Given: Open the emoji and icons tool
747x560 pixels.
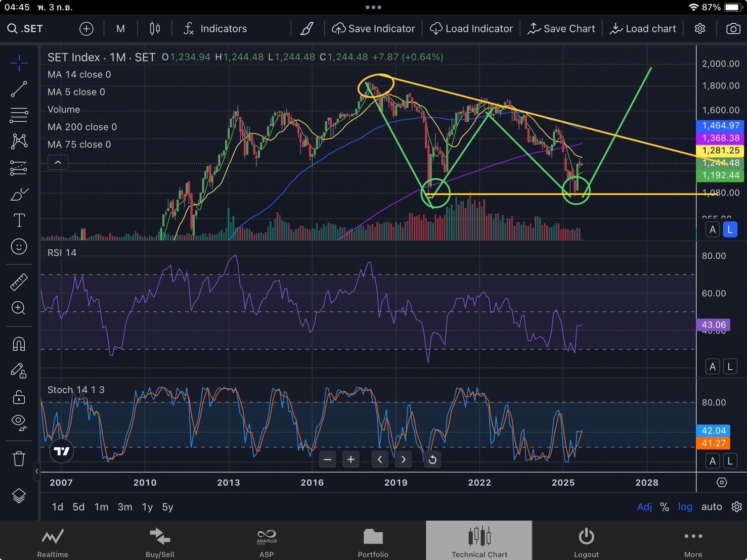Looking at the screenshot, I should [x=19, y=247].
